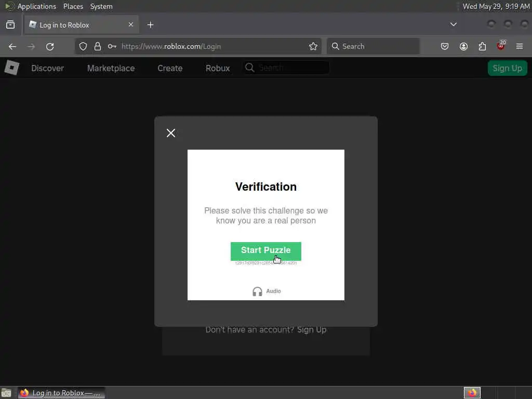This screenshot has width=532, height=399.
Task: Open the Marketplace page
Action: 111,68
